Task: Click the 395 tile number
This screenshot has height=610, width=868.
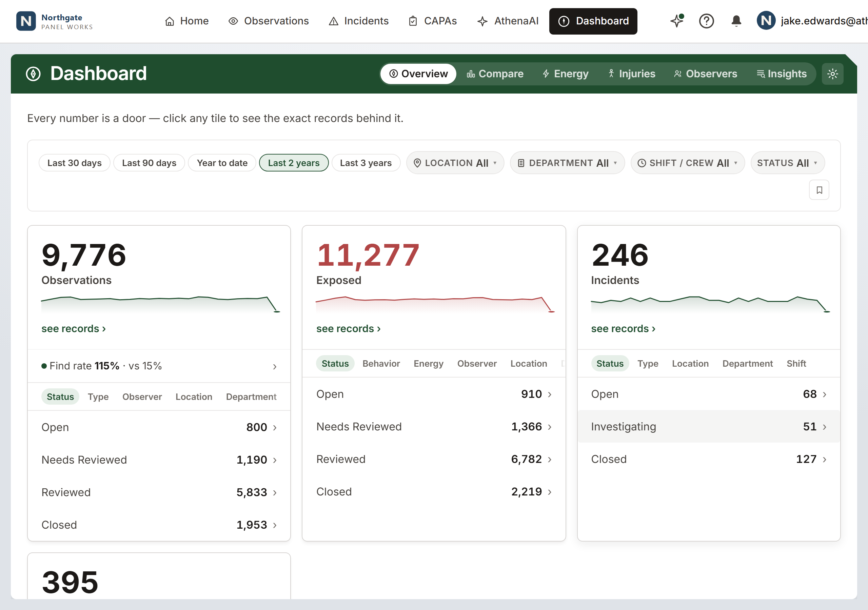Action: pyautogui.click(x=70, y=583)
